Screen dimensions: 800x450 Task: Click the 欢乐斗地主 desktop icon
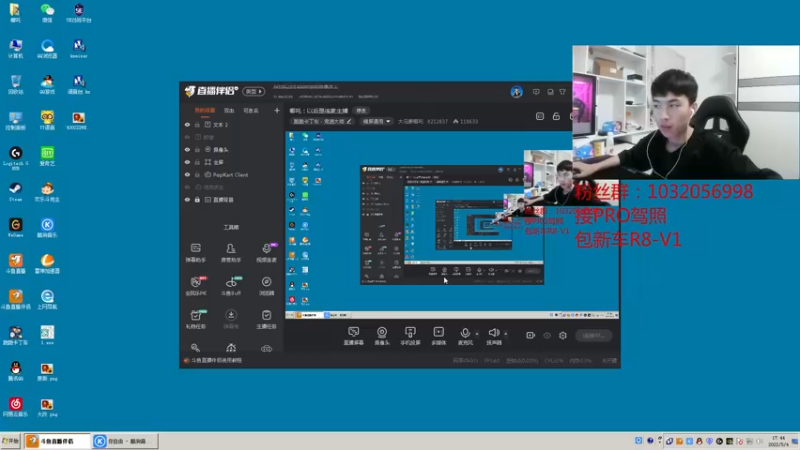pos(47,192)
